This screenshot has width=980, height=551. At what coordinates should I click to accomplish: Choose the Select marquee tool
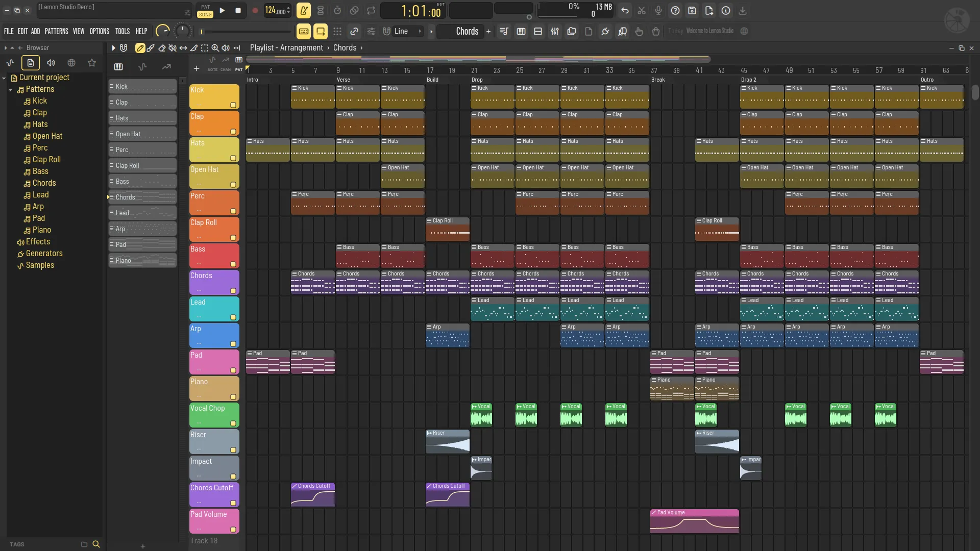point(205,48)
